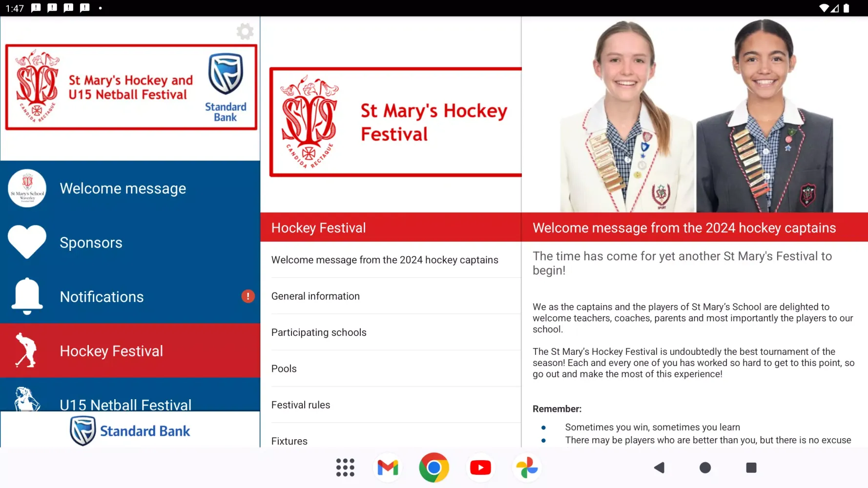Tap the Hockey Festival red section header
868x488 pixels.
(391, 227)
